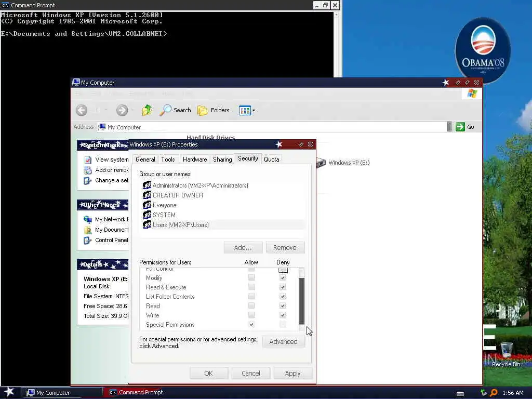Viewport: 532px width, 399px height.
Task: Click the star icon in My Computer title bar
Action: click(446, 83)
